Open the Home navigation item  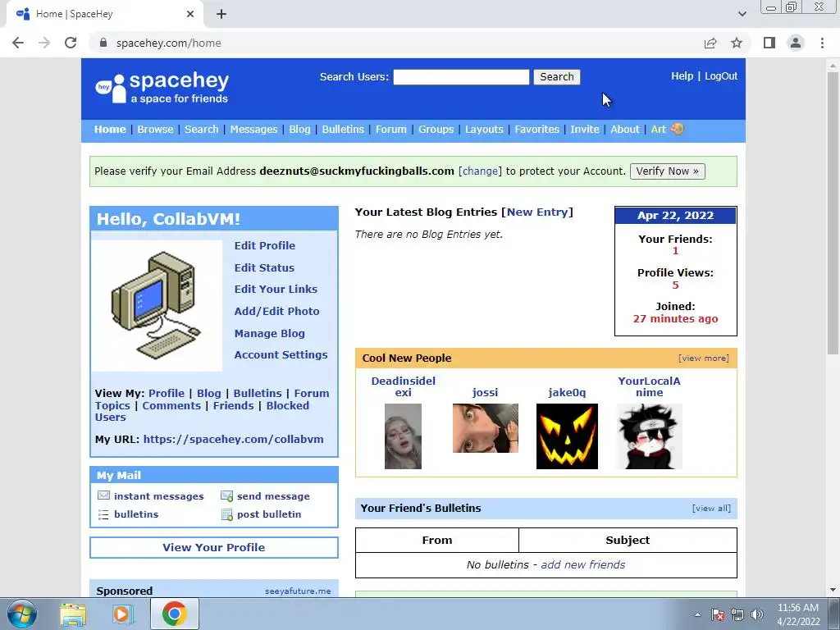tap(110, 129)
